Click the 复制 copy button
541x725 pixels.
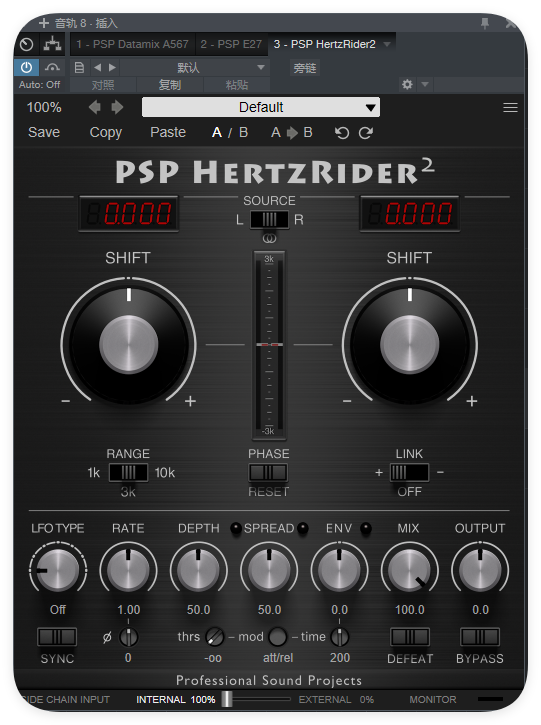(170, 85)
